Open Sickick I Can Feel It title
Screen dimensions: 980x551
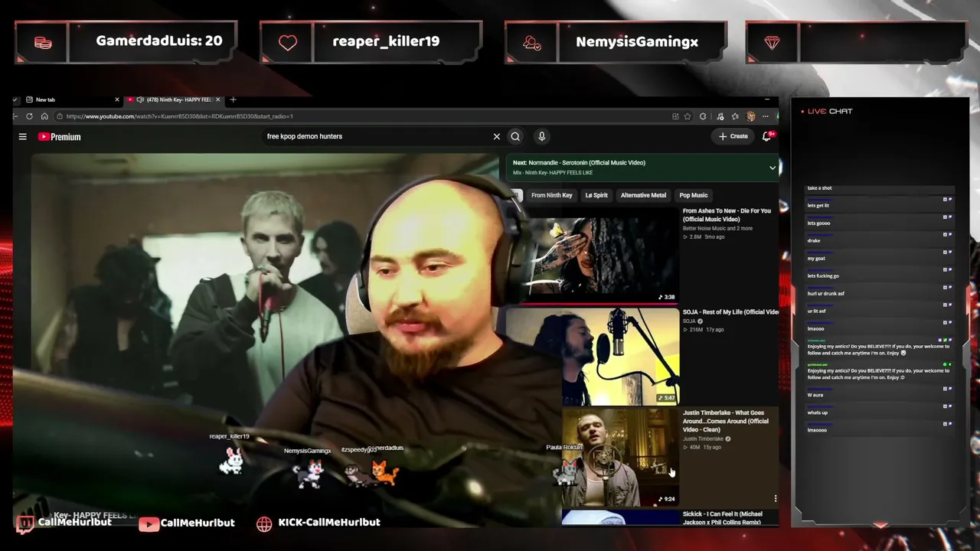click(x=723, y=518)
